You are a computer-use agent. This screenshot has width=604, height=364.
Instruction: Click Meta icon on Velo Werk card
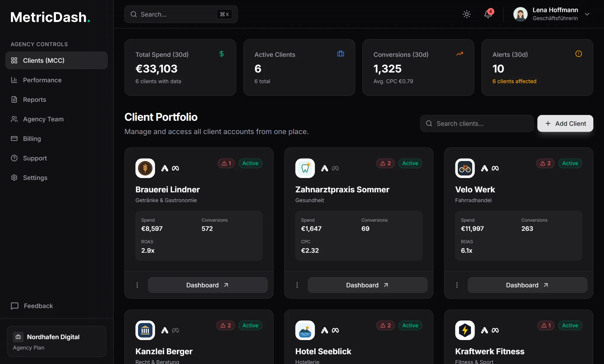pyautogui.click(x=495, y=168)
